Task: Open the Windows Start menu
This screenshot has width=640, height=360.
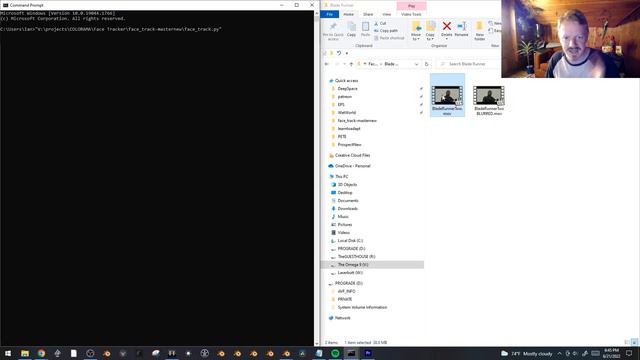Action: pos(8,353)
